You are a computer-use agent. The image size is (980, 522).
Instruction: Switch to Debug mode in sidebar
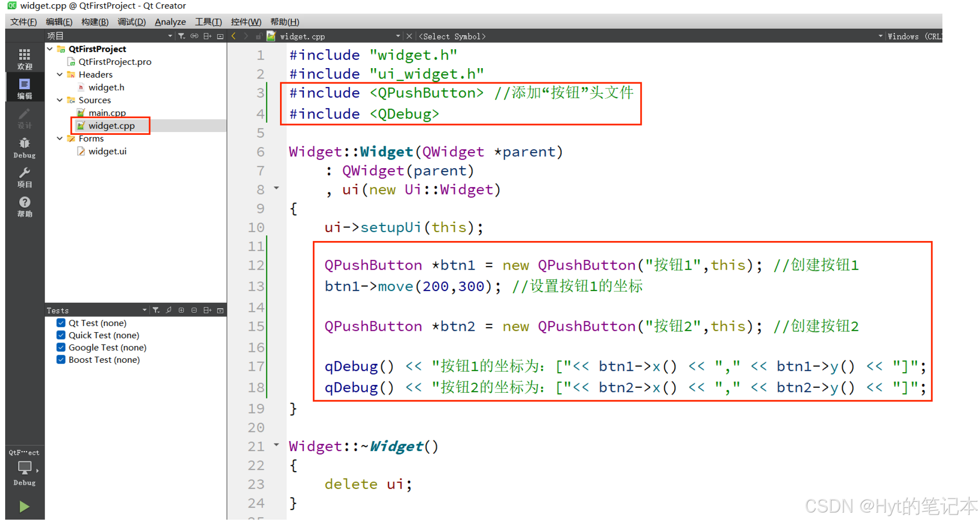24,148
